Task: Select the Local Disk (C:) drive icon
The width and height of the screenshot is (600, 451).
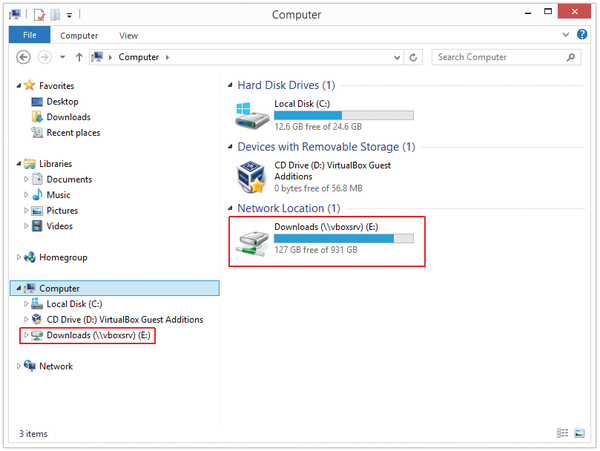Action: [x=252, y=116]
